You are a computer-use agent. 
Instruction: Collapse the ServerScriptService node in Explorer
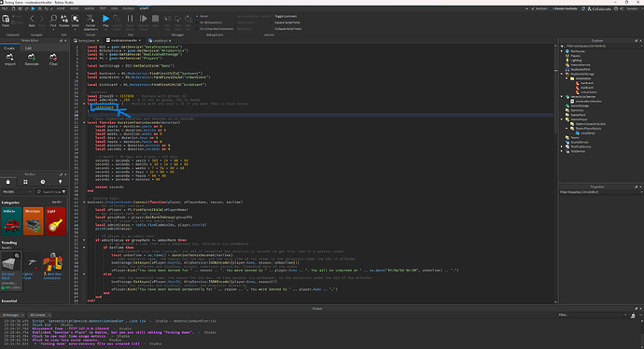(562, 97)
